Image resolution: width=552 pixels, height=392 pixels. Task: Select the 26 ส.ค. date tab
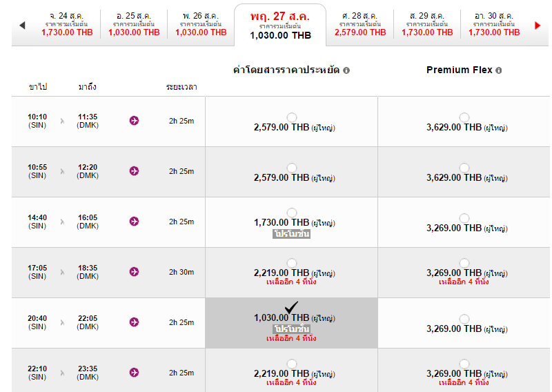click(x=200, y=23)
